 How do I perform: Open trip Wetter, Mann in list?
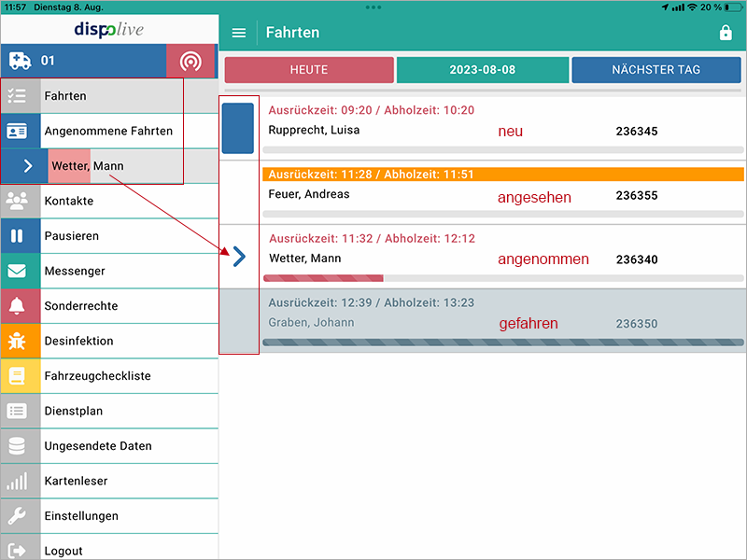(483, 257)
